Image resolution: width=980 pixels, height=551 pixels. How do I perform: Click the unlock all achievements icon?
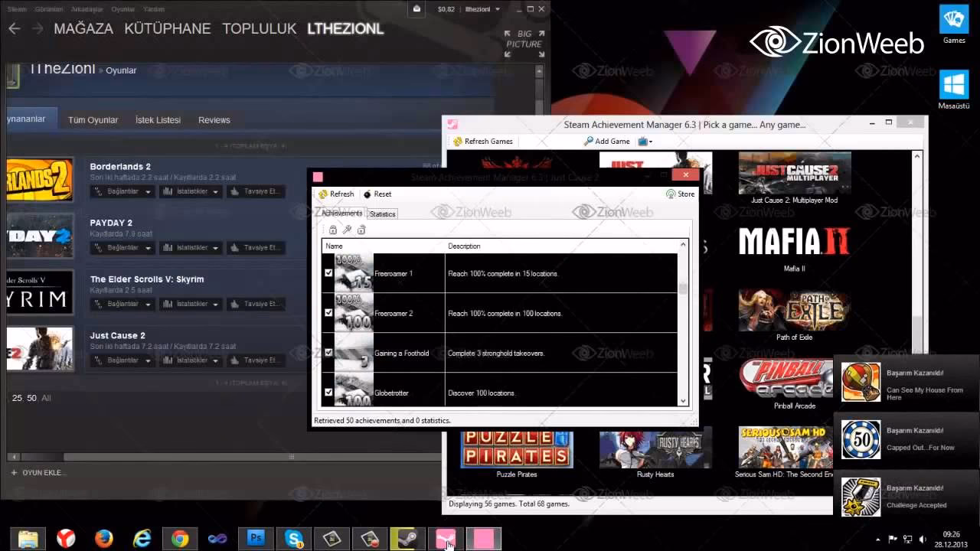coord(361,230)
